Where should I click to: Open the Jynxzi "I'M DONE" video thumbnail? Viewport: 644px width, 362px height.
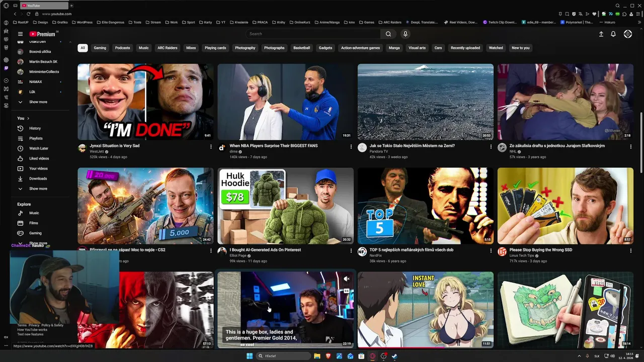click(145, 102)
